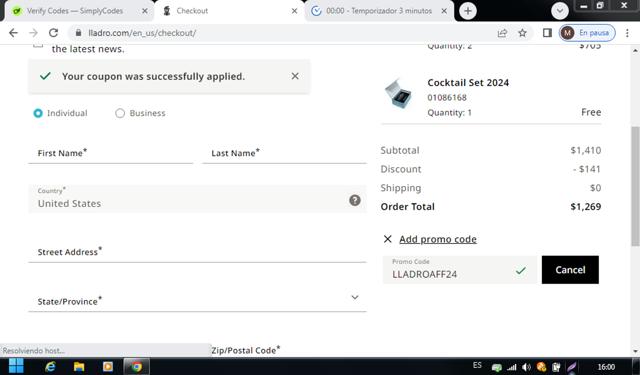Viewport: 640px width, 375px height.
Task: Click the scrollbar down arrow
Action: click(x=635, y=351)
